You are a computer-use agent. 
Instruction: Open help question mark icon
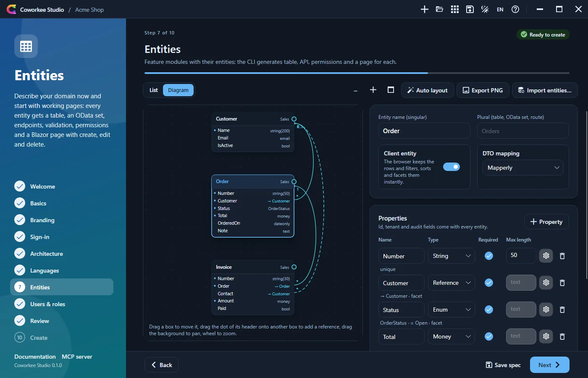[x=515, y=9]
